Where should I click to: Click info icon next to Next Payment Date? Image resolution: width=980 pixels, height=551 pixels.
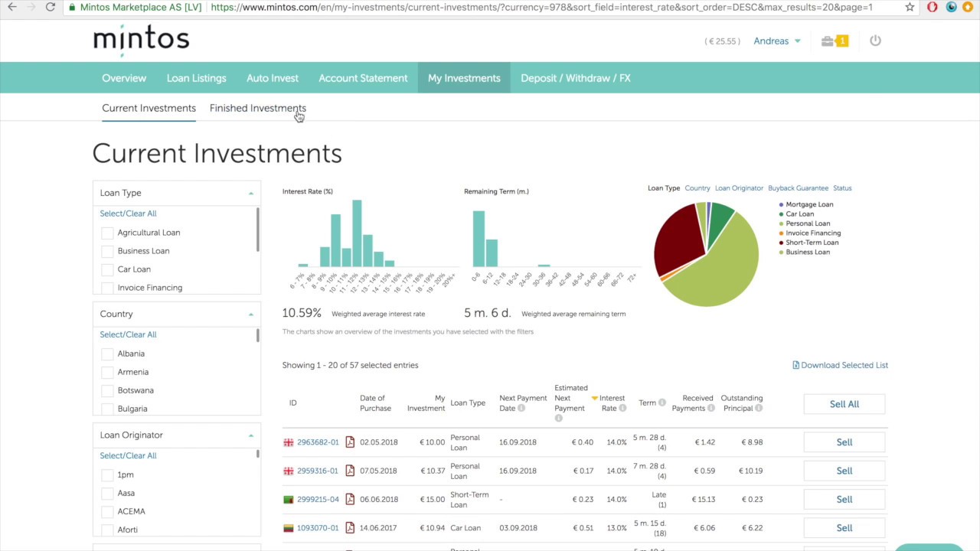click(x=521, y=408)
